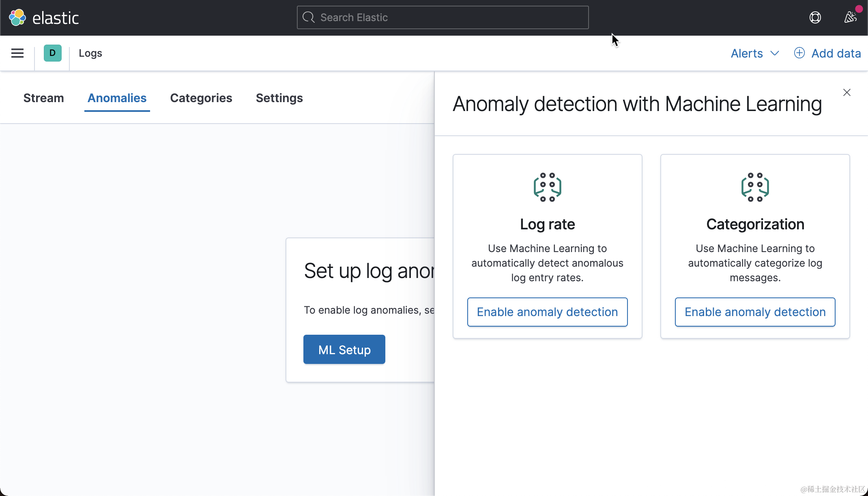This screenshot has height=496, width=868.
Task: Enable anomaly detection for Categorization
Action: pyautogui.click(x=755, y=312)
